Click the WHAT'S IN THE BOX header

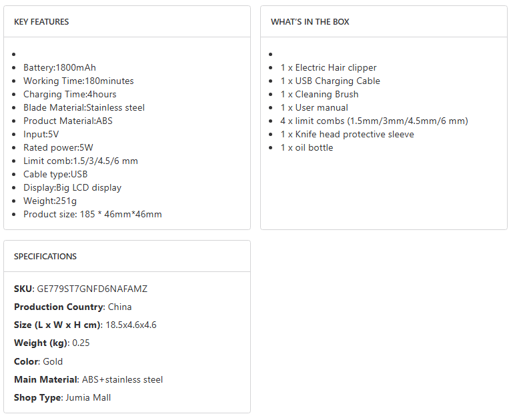coord(310,22)
